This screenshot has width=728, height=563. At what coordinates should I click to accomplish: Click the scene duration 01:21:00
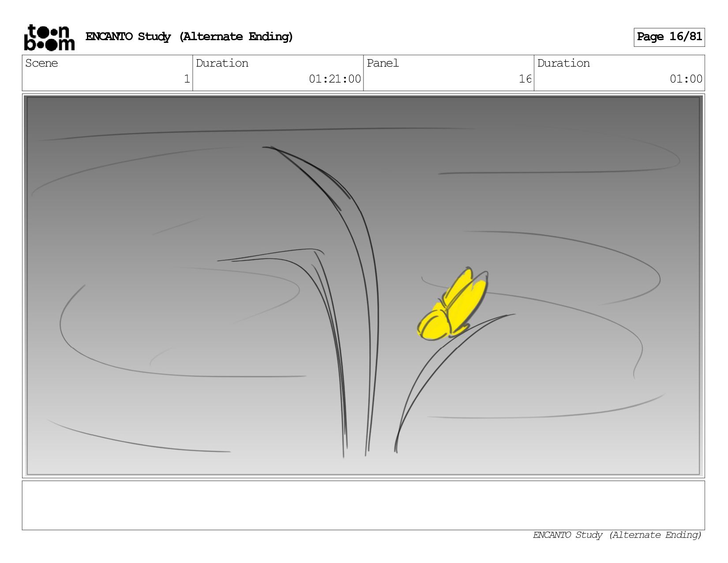click(x=335, y=79)
